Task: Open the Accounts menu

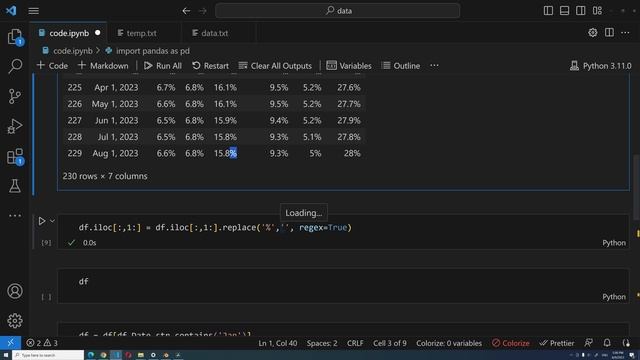Action: 15,291
